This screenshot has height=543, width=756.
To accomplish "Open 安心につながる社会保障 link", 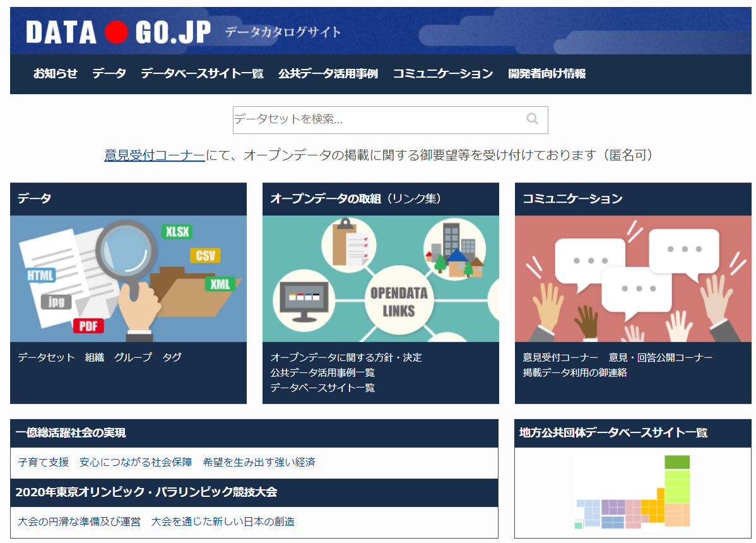I will click(136, 462).
